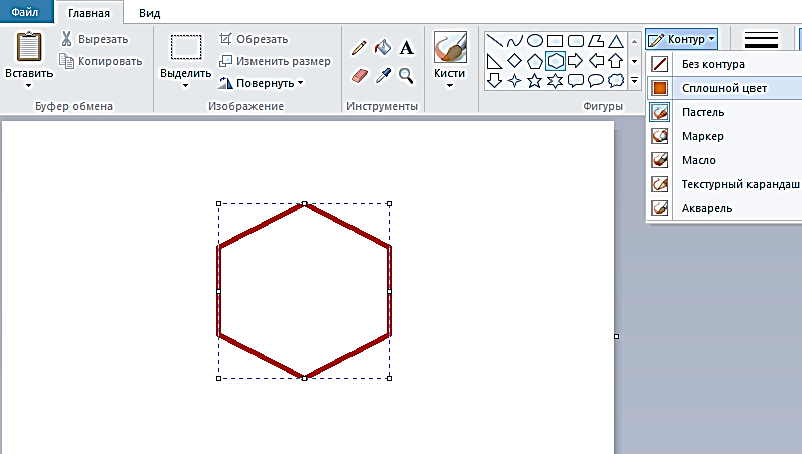Screen dimensions: 802x454
Task: Choose the Curve shape
Action: pyautogui.click(x=515, y=41)
